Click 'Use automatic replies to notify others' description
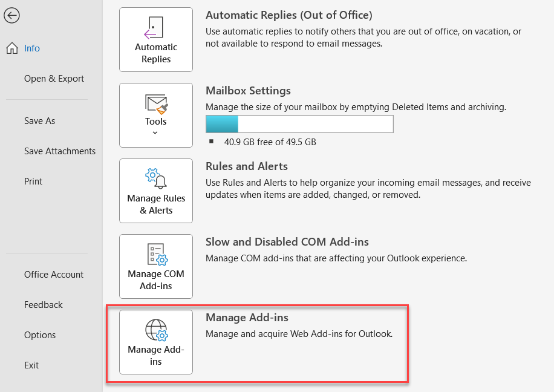The image size is (554, 392). (x=363, y=38)
